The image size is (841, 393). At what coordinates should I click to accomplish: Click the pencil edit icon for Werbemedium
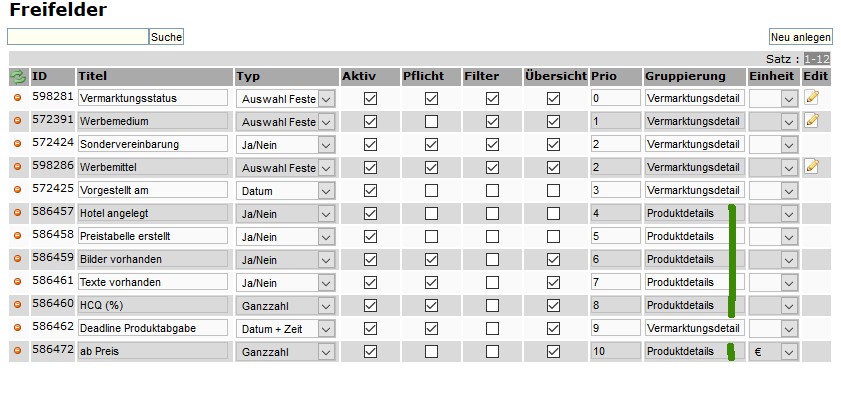[x=812, y=120]
